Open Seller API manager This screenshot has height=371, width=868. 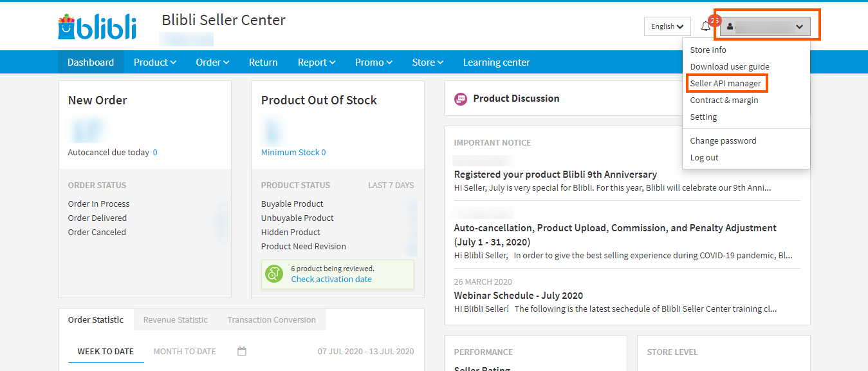coord(726,83)
